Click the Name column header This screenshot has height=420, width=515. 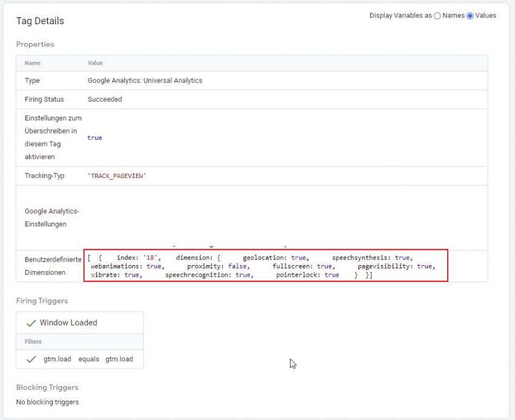tap(33, 62)
